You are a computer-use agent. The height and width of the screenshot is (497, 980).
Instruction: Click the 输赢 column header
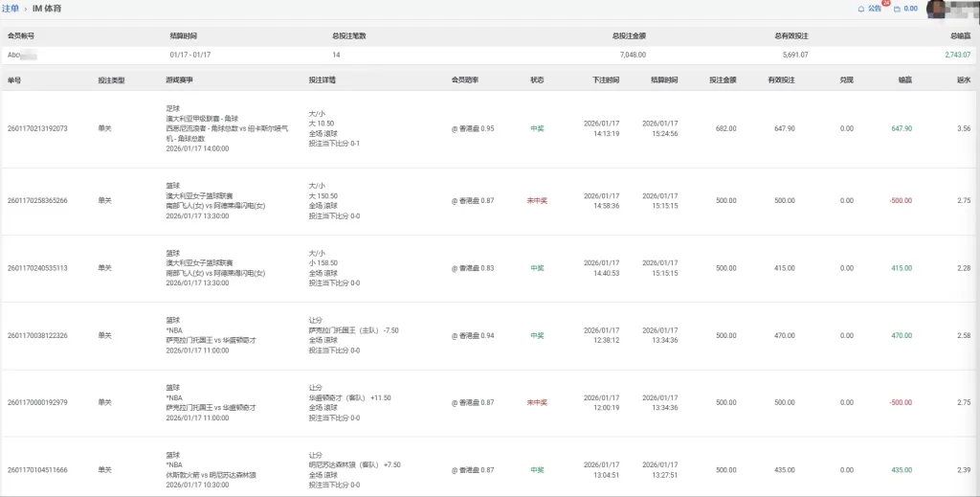[x=904, y=80]
